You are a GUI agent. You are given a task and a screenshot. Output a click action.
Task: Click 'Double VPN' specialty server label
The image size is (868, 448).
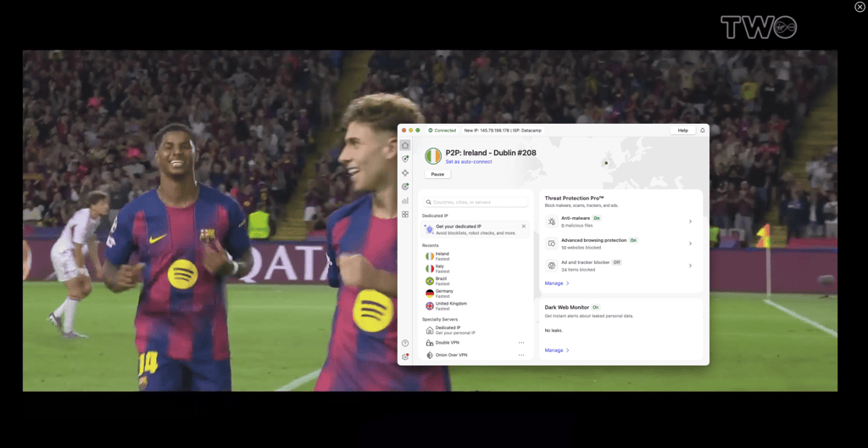pyautogui.click(x=448, y=343)
